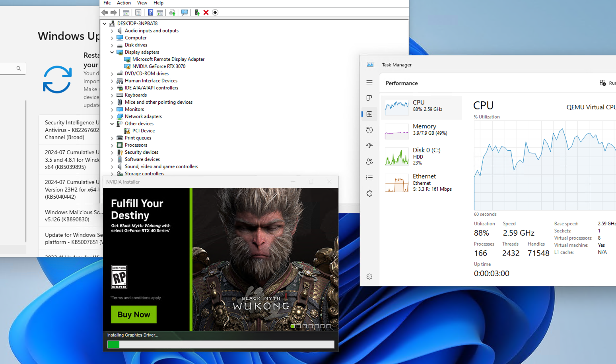Open the Users page icon in Task Manager
Screen dimensions: 616x364
[369, 162]
